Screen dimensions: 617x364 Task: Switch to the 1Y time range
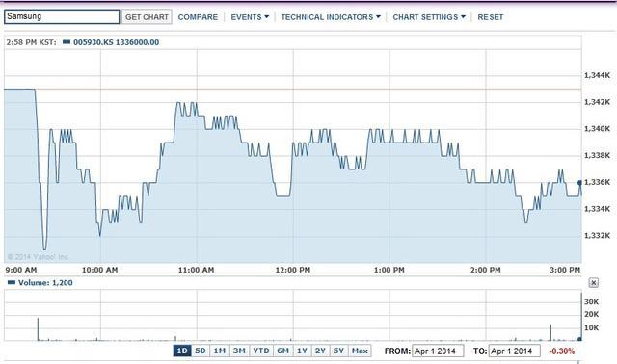click(x=302, y=351)
